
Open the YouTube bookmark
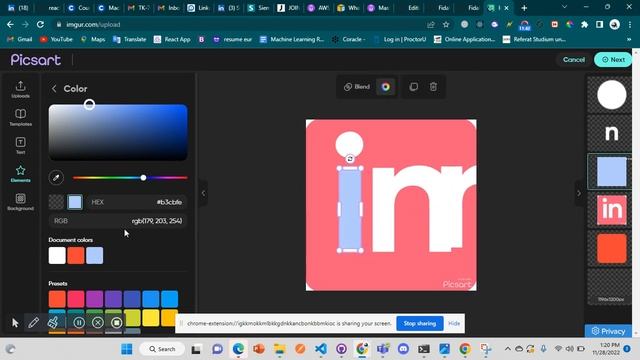point(56,39)
